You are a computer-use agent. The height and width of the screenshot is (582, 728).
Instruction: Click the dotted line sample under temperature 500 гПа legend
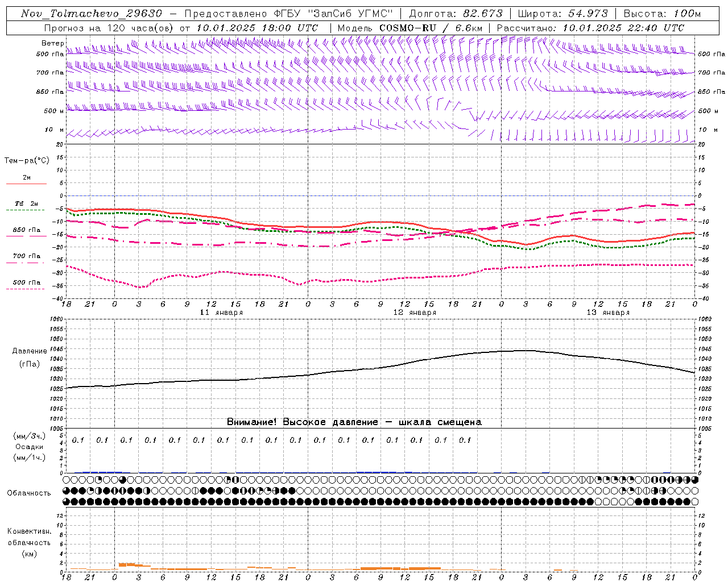[x=26, y=289]
